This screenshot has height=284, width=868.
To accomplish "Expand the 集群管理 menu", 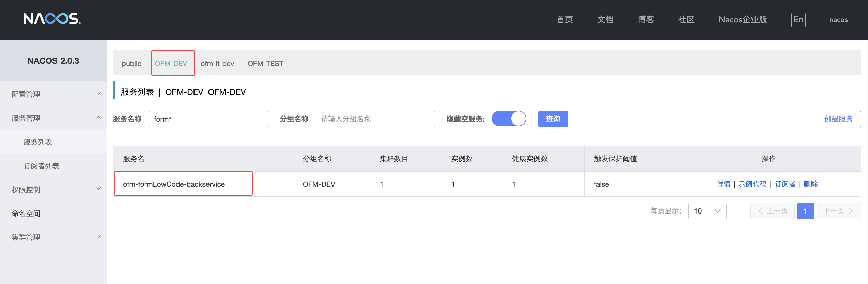I will pos(53,237).
